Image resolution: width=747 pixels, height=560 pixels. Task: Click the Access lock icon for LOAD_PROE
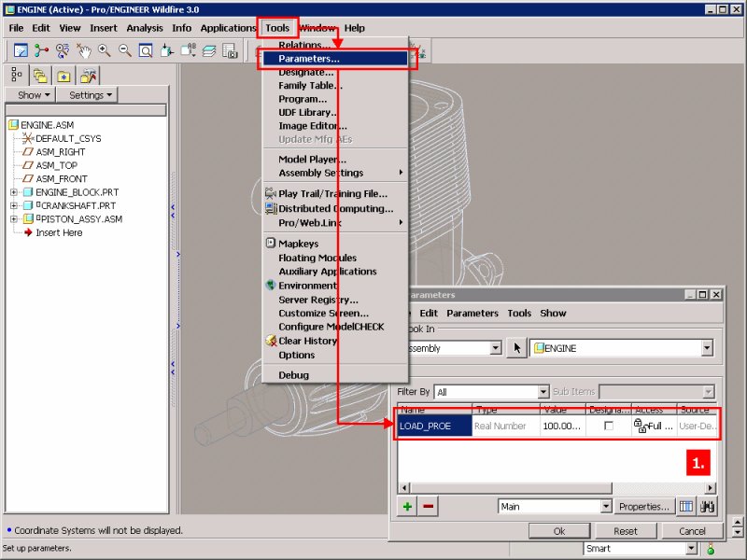click(640, 426)
